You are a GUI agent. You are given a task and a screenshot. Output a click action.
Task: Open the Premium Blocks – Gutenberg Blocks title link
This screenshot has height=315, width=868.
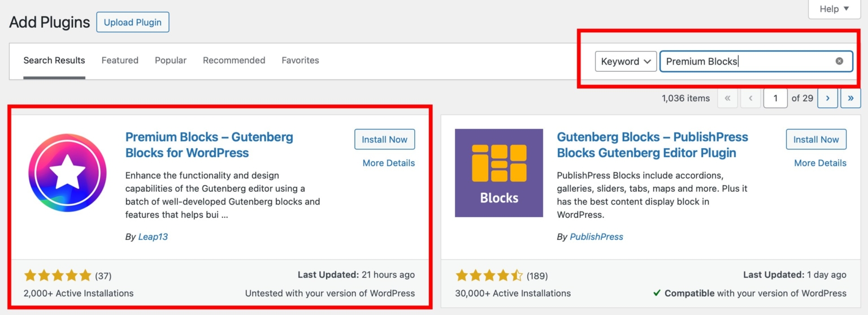click(x=209, y=145)
